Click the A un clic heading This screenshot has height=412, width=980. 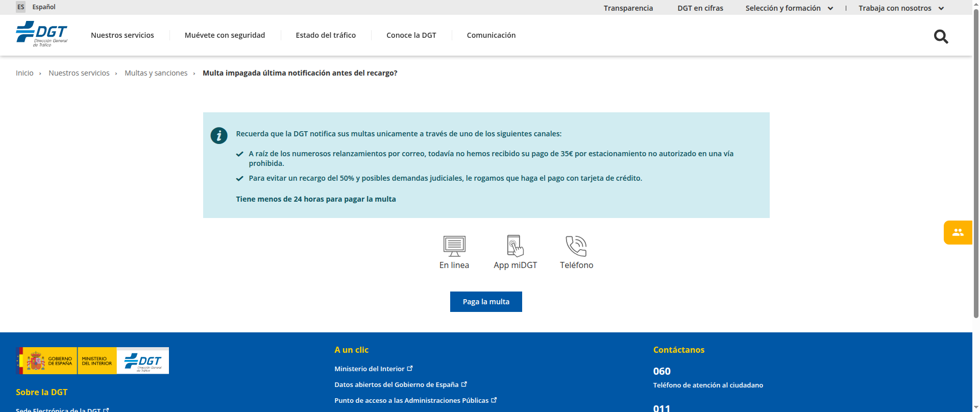(351, 350)
